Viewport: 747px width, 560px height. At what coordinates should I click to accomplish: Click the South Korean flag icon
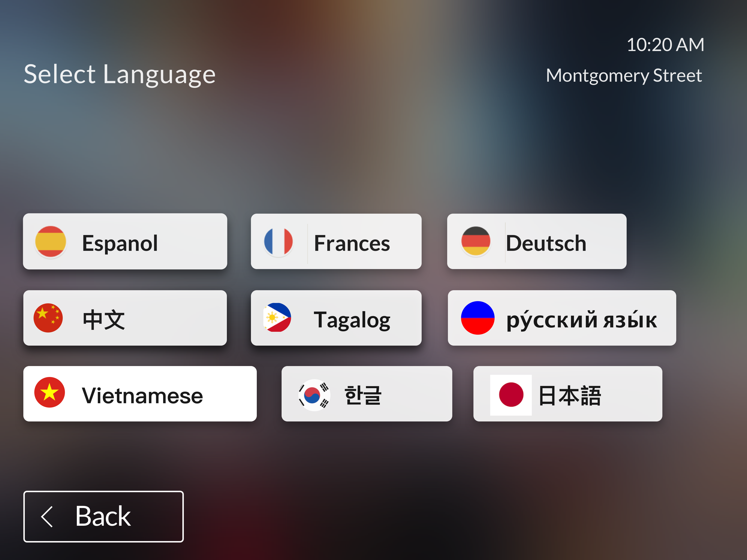(314, 394)
